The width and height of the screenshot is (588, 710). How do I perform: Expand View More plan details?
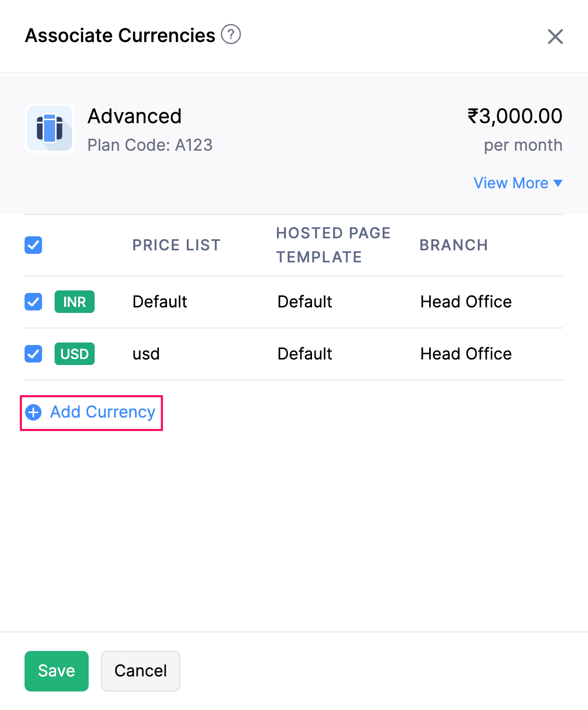coord(511,183)
